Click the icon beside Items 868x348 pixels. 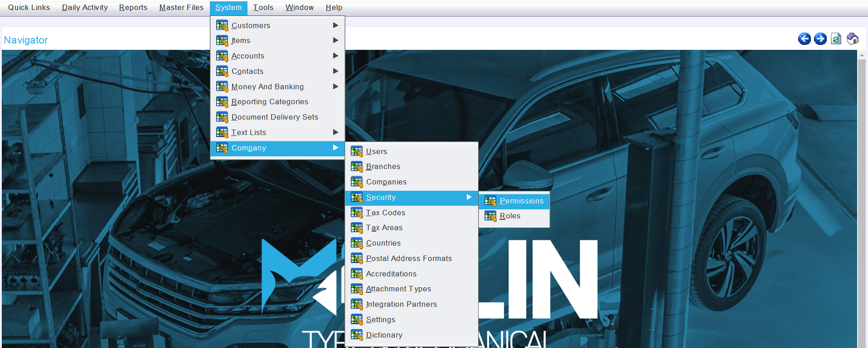tap(222, 41)
